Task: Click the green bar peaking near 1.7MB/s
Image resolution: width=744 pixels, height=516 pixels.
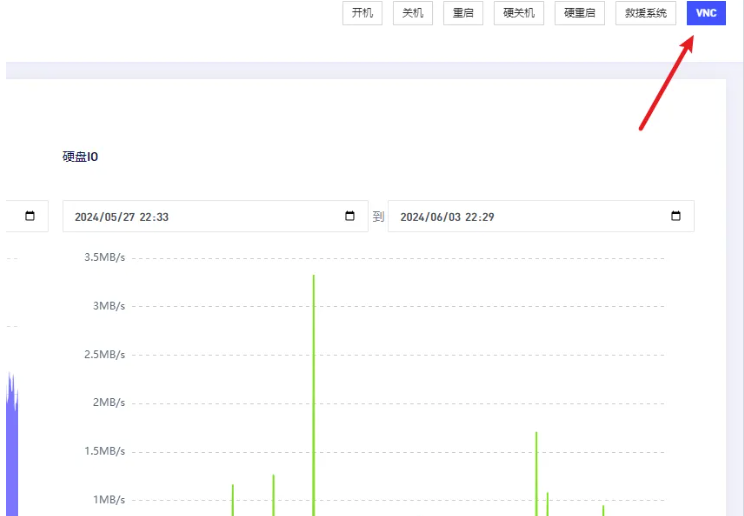Action: coord(536,475)
